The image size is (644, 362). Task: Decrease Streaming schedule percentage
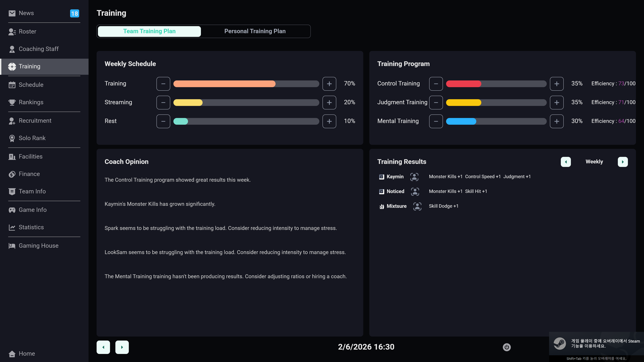point(163,102)
